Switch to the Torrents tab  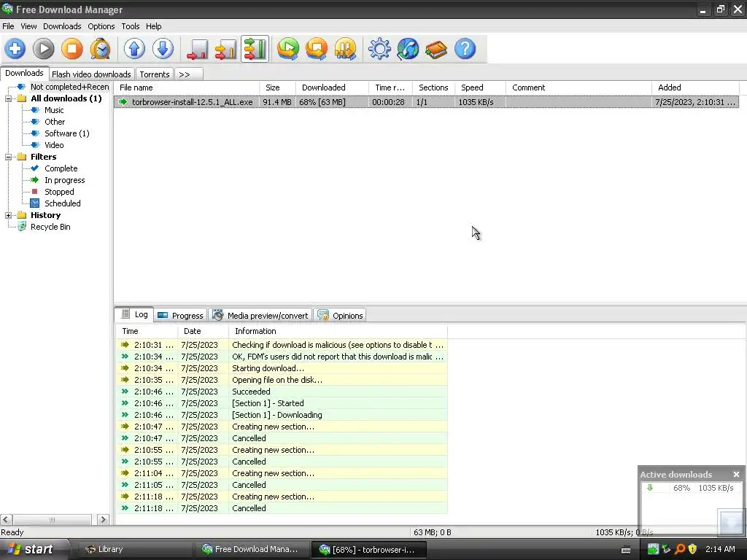(x=155, y=74)
